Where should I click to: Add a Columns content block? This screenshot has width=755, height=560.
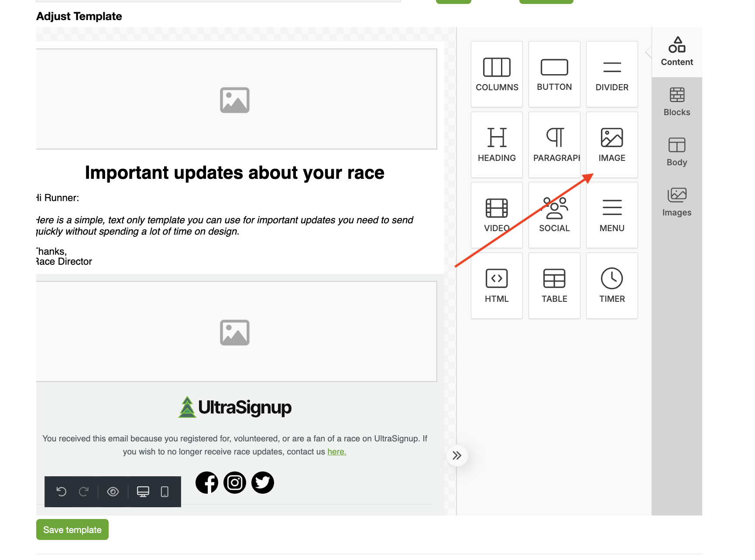pyautogui.click(x=497, y=74)
